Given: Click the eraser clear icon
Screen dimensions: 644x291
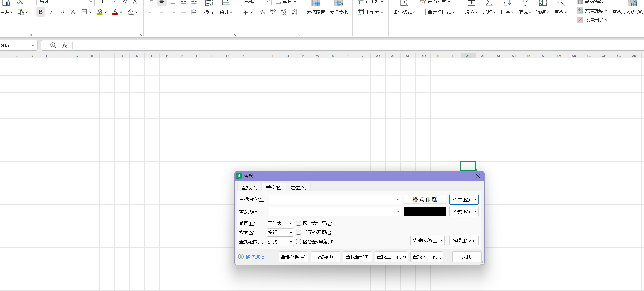Looking at the screenshot, I should pyautogui.click(x=130, y=12).
